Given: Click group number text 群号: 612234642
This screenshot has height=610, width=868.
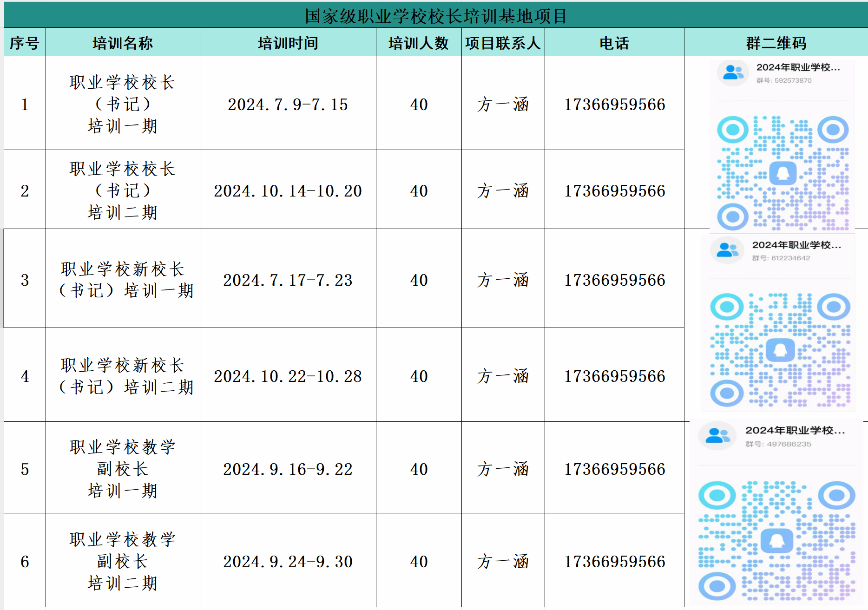Looking at the screenshot, I should [781, 258].
